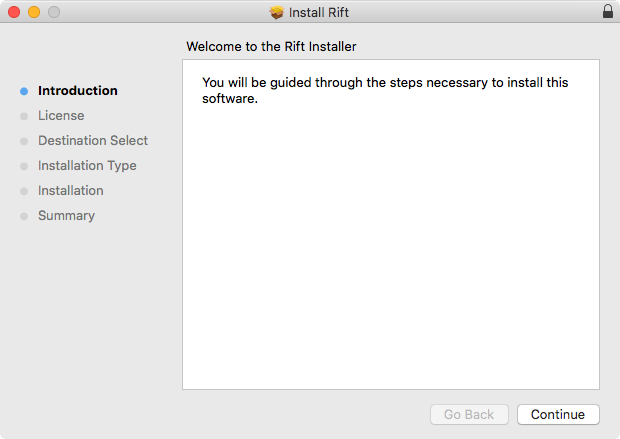Click the introduction message text
The image size is (620, 439).
pyautogui.click(x=385, y=90)
